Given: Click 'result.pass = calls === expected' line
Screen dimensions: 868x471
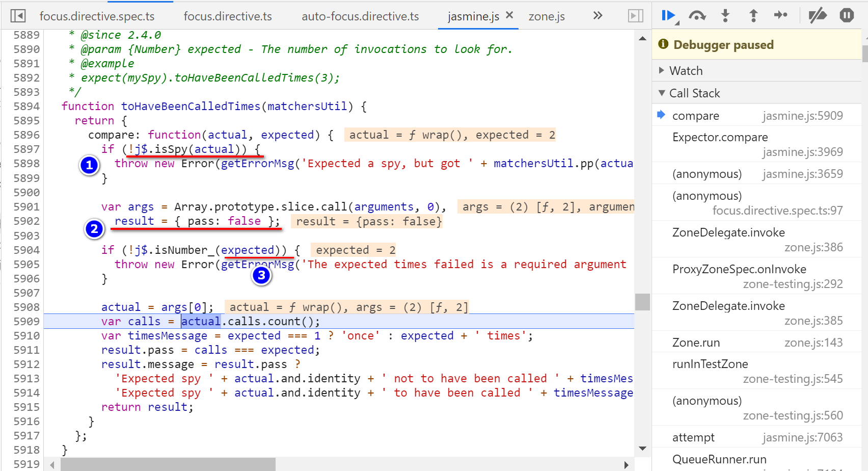Looking at the screenshot, I should (210, 350).
